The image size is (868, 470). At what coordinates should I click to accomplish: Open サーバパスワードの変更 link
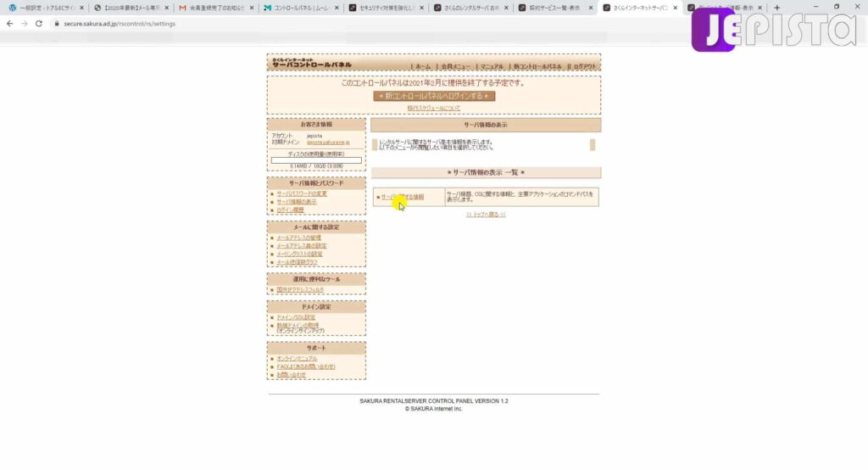tap(302, 194)
